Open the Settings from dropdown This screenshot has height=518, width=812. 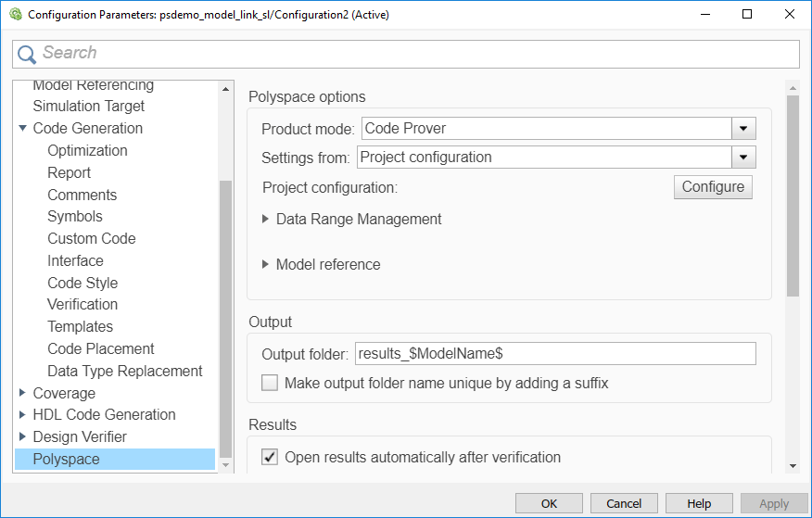coord(743,158)
